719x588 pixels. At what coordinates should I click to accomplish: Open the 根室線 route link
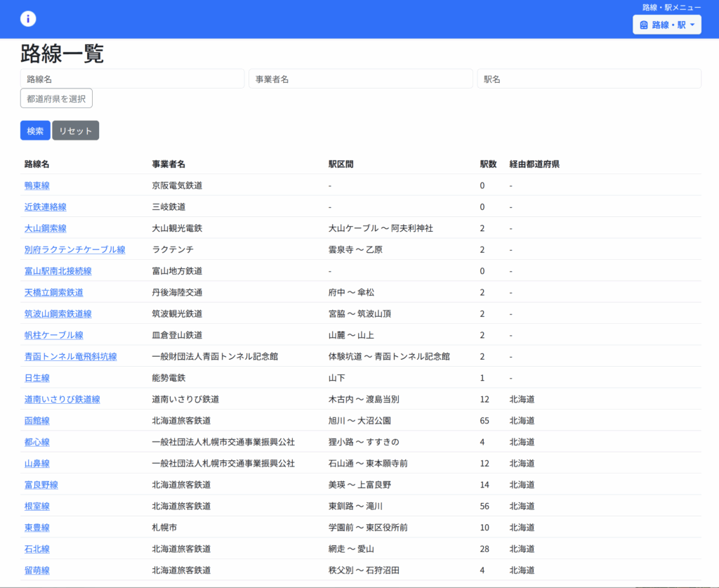click(x=37, y=507)
